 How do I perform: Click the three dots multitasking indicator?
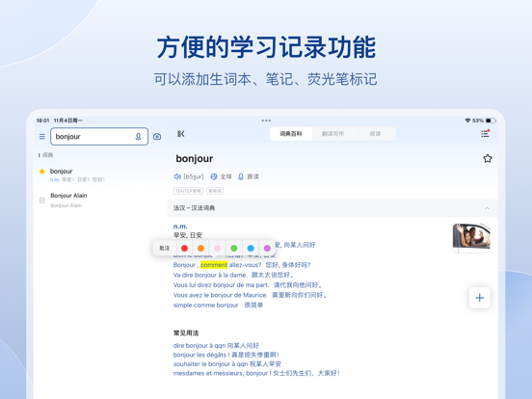pyautogui.click(x=266, y=120)
